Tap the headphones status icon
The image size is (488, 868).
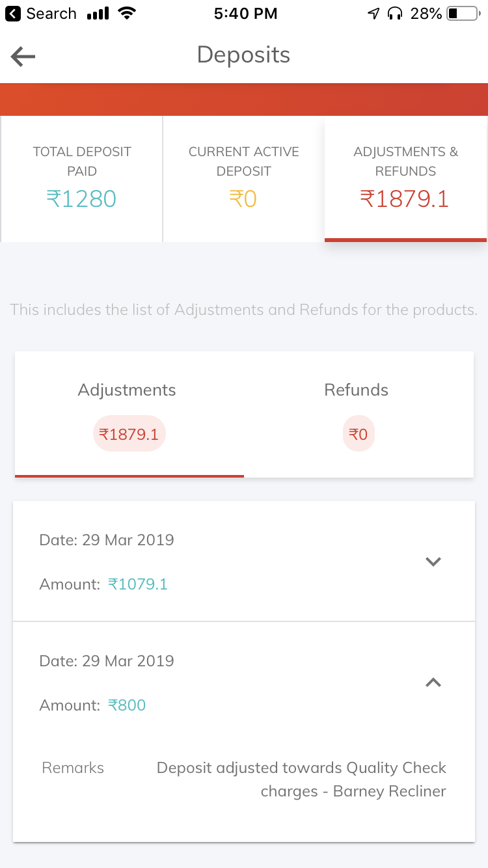click(394, 14)
